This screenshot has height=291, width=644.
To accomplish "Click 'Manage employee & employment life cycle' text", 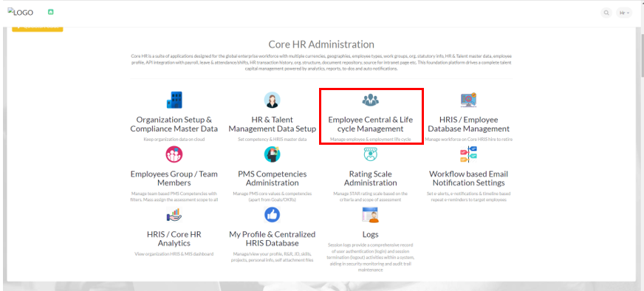I will point(371,140).
